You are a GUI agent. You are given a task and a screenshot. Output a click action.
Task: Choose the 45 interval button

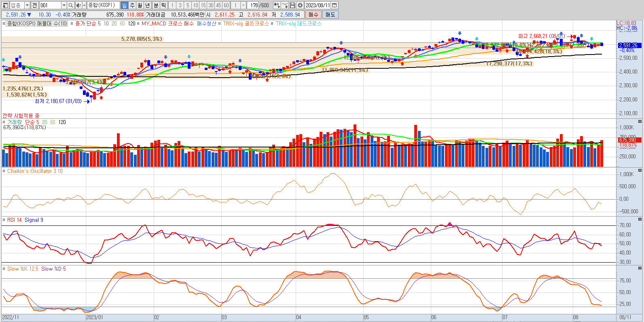(218, 5)
